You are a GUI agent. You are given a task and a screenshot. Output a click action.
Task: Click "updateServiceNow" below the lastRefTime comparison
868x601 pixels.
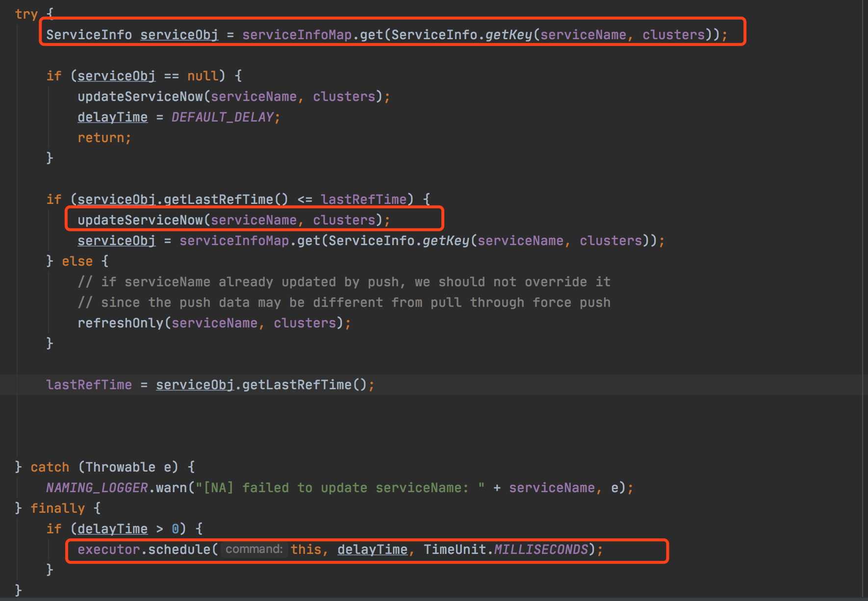pyautogui.click(x=140, y=220)
